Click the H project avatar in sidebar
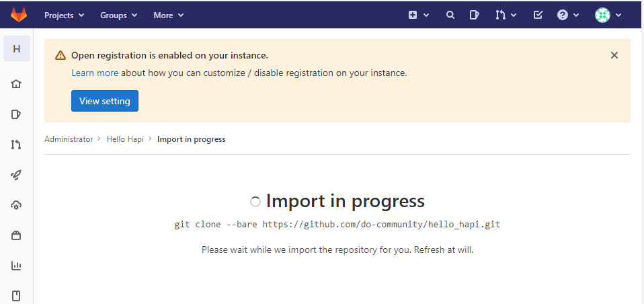 [16, 49]
